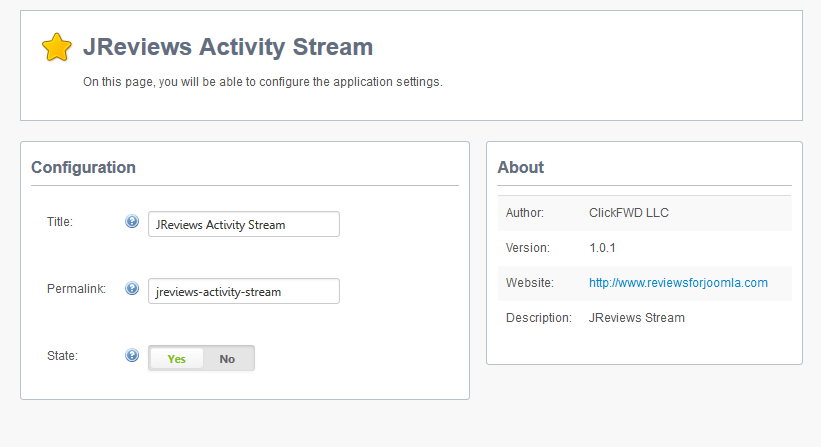Open the reviewsforjoomla.com website link
Screen dimensions: 821x447
click(678, 283)
